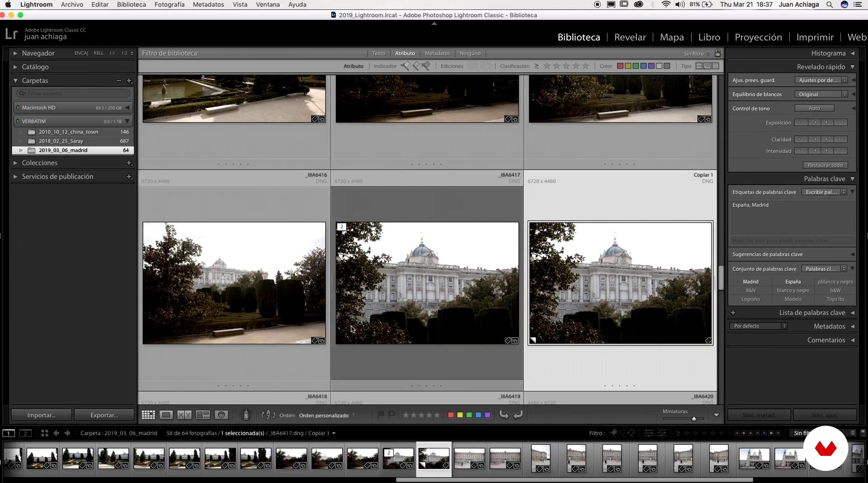Switch to Loupe view in toolbar

coord(166,415)
